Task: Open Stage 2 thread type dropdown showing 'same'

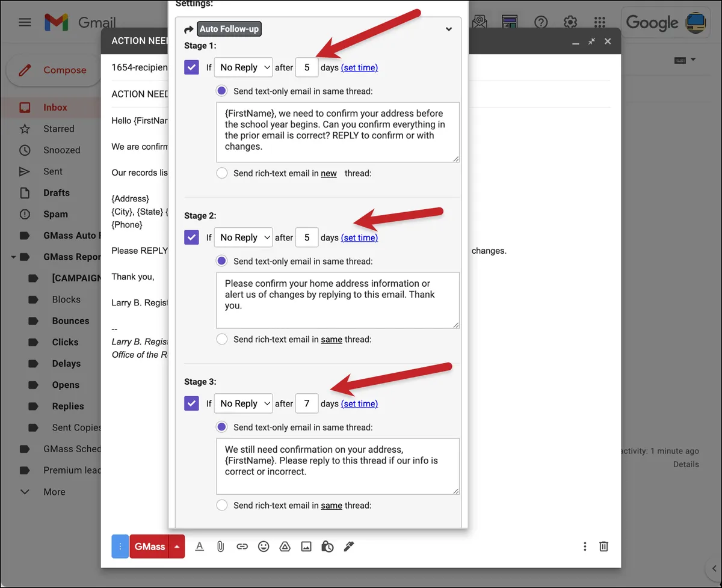Action: point(332,339)
